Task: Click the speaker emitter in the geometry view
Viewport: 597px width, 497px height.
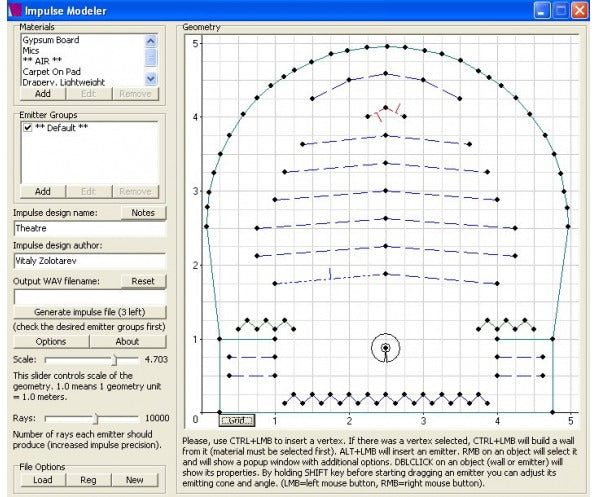Action: [385, 348]
